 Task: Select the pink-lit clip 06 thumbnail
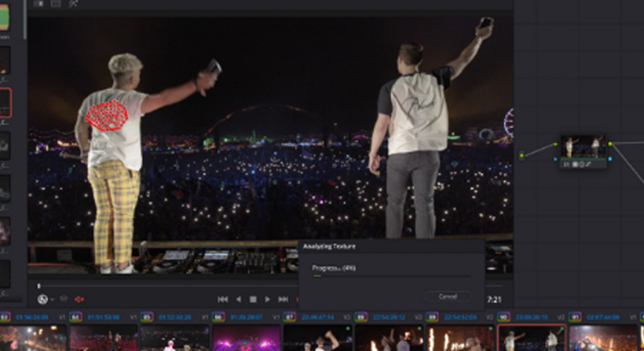point(246,338)
